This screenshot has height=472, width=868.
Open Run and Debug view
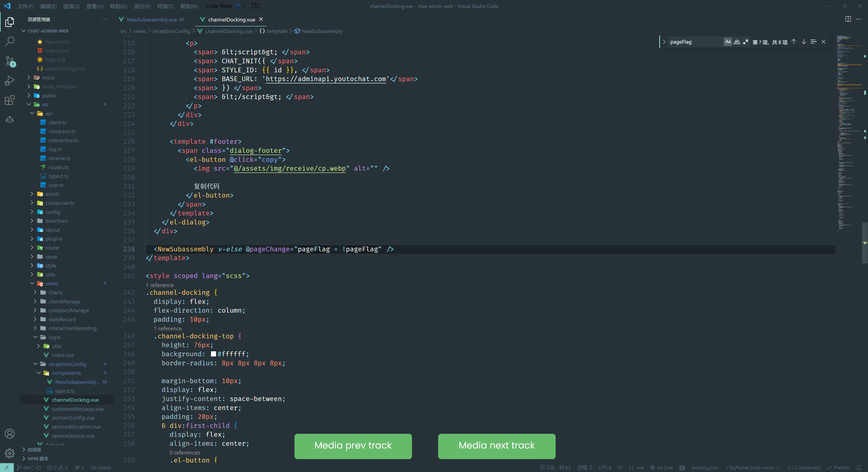pos(10,80)
